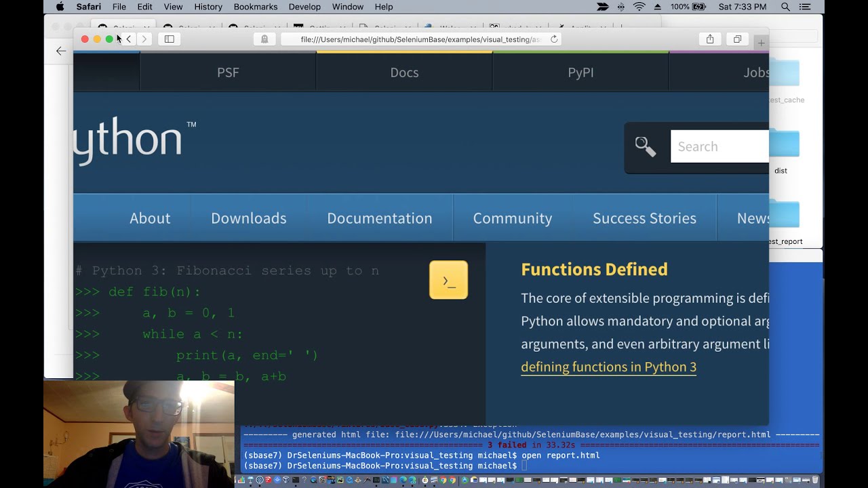Image resolution: width=868 pixels, height=488 pixels.
Task: Click the 'open report.html' terminal command
Action: point(561,455)
